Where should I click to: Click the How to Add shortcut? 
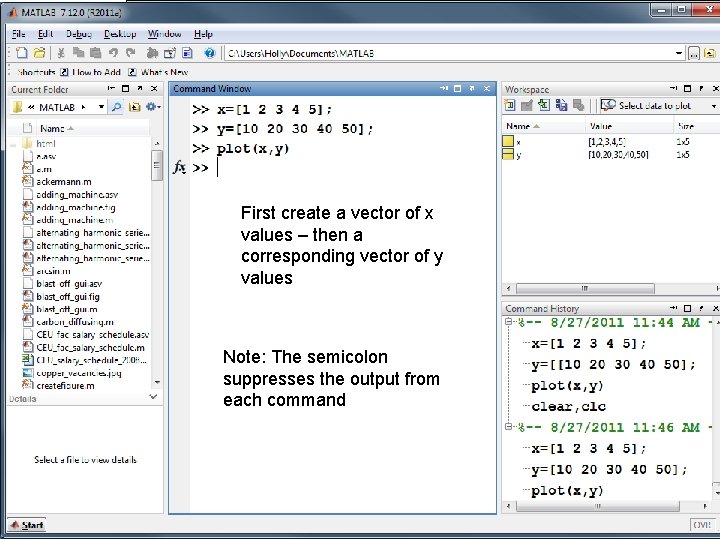(x=91, y=72)
